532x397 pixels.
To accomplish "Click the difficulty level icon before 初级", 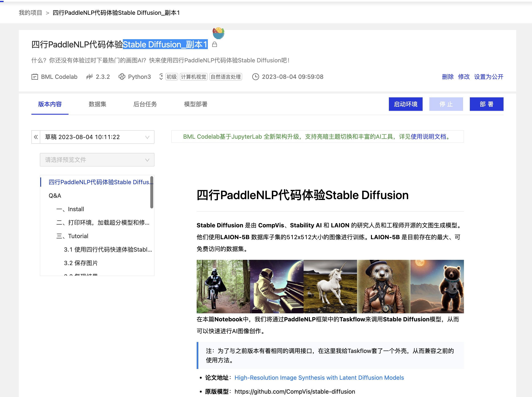I will (x=161, y=76).
